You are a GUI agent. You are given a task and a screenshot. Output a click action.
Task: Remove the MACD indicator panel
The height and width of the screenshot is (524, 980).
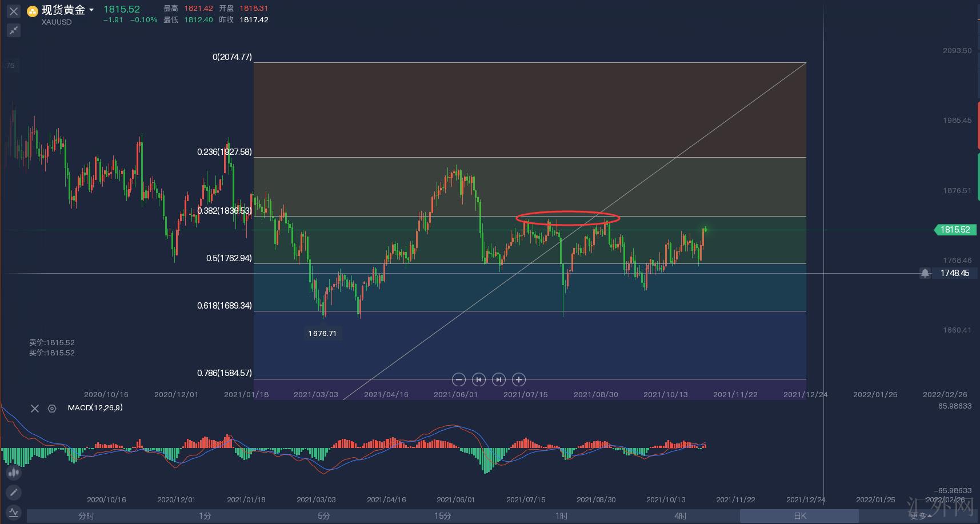[35, 408]
